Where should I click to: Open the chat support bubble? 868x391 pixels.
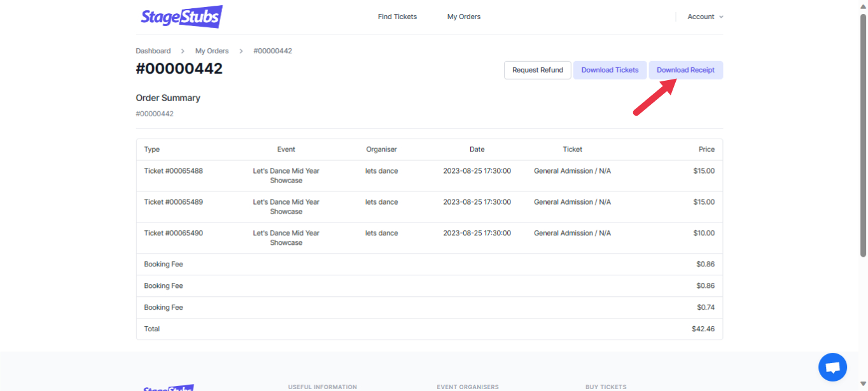point(832,367)
